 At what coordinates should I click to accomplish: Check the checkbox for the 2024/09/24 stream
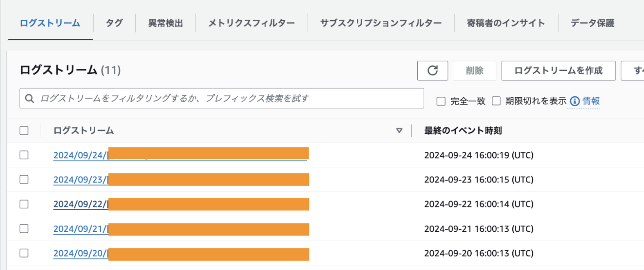[24, 155]
